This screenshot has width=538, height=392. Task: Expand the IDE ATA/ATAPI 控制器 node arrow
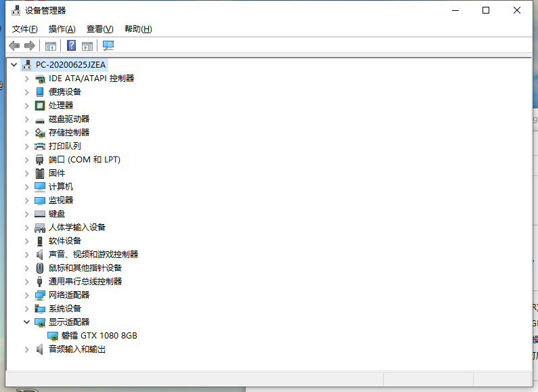[x=27, y=79]
